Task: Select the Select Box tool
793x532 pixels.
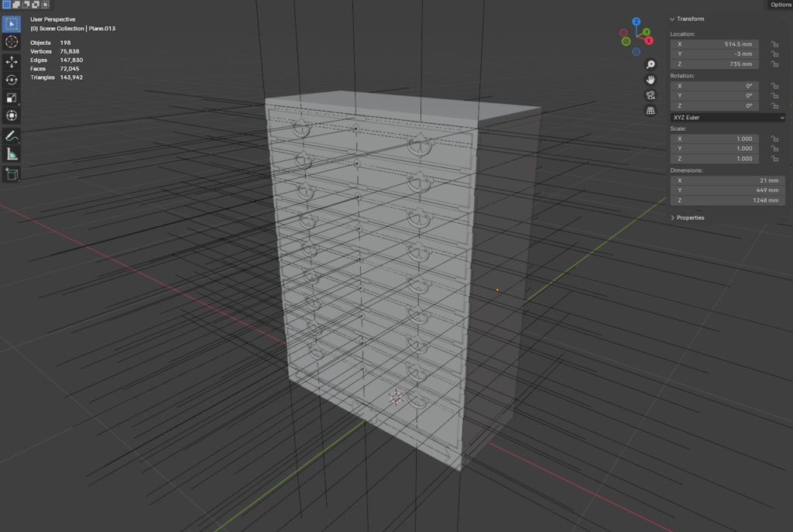Action: [12, 24]
